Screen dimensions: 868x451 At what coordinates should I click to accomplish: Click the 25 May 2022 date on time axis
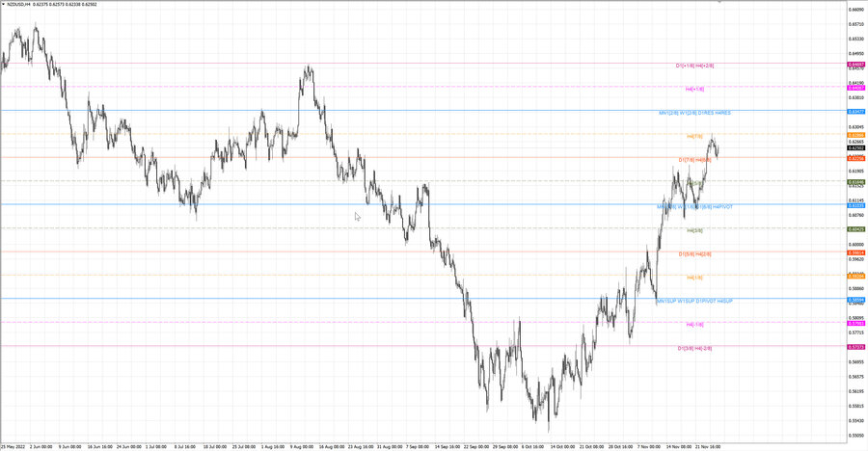click(14, 446)
